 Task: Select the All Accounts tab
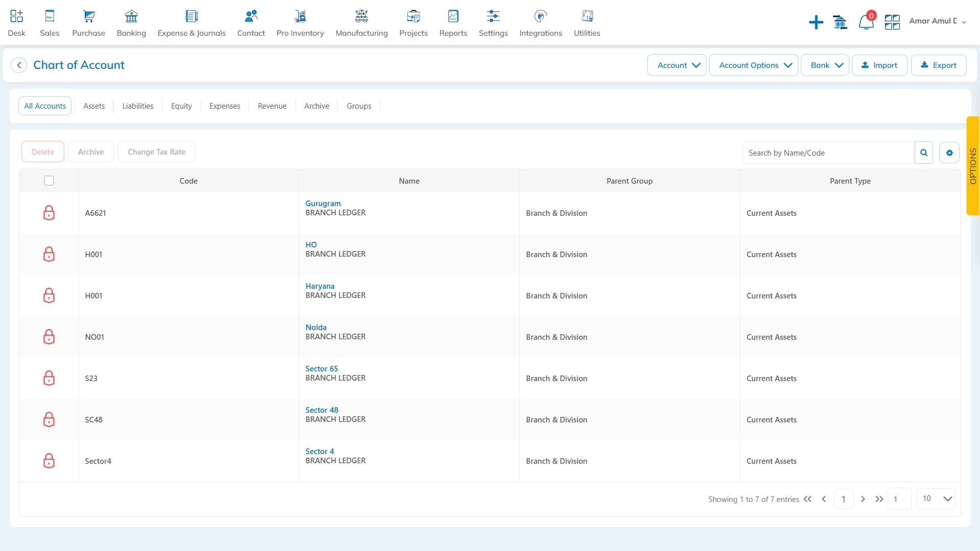pyautogui.click(x=45, y=106)
